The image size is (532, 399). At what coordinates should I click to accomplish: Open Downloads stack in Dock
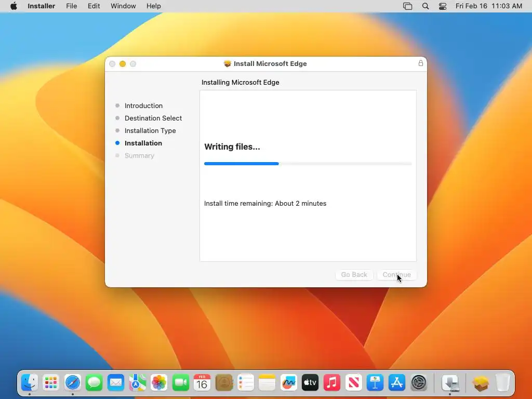pos(450,383)
